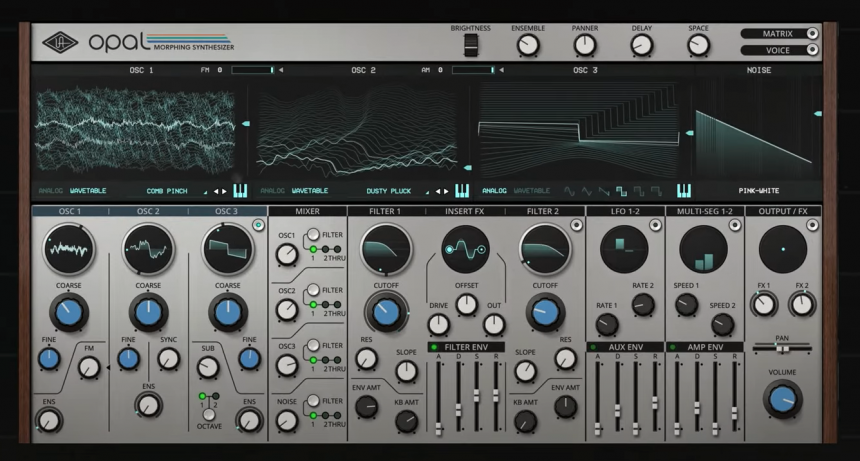Select the narrowest pulse waveform icon, last in OSC 3's row
Screen dimensions: 860x461
tap(656, 191)
